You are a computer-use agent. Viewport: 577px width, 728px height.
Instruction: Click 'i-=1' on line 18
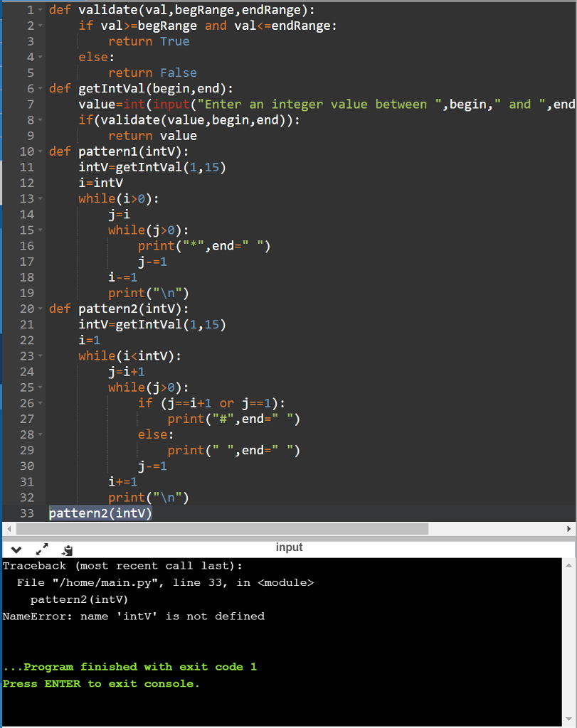coord(122,277)
